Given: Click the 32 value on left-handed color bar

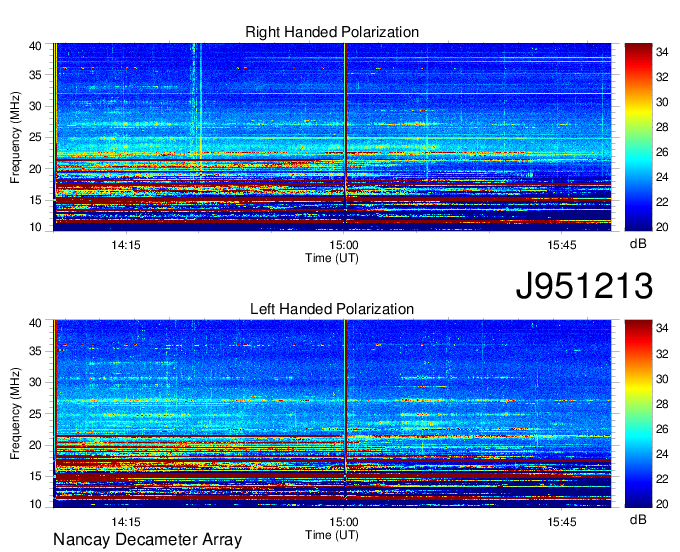Looking at the screenshot, I should pos(662,354).
